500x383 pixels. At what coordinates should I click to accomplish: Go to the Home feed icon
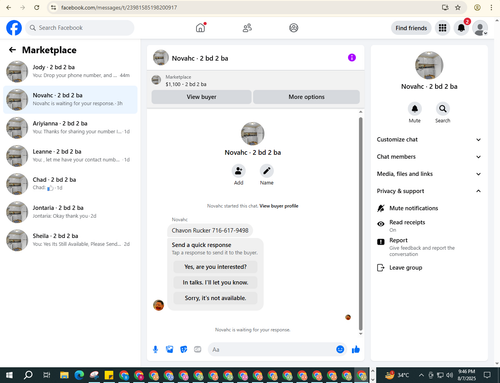click(x=201, y=28)
